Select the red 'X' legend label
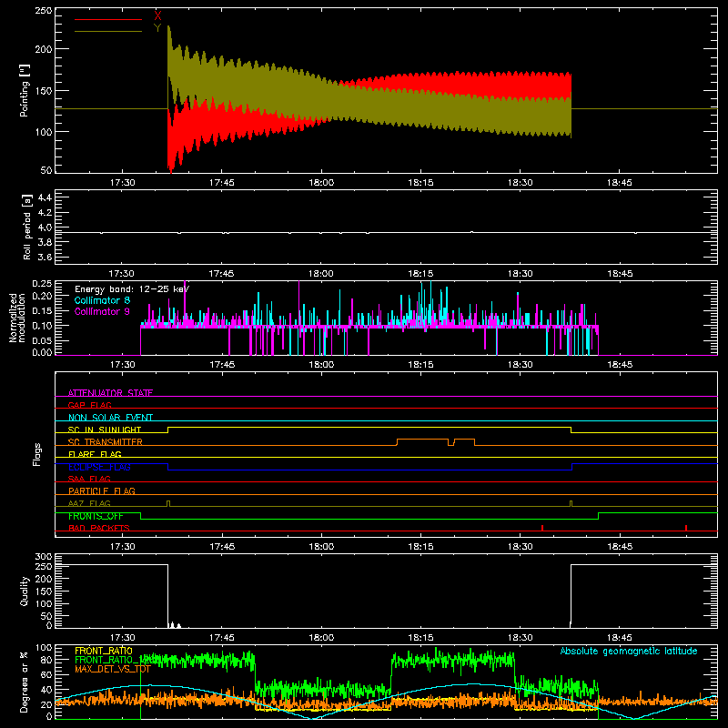The width and height of the screenshot is (728, 728). click(157, 16)
